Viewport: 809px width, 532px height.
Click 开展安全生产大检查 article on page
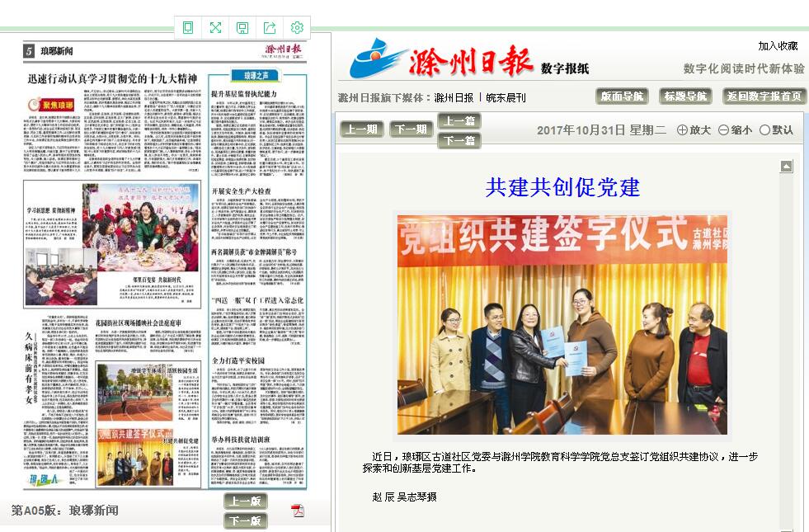click(x=241, y=191)
